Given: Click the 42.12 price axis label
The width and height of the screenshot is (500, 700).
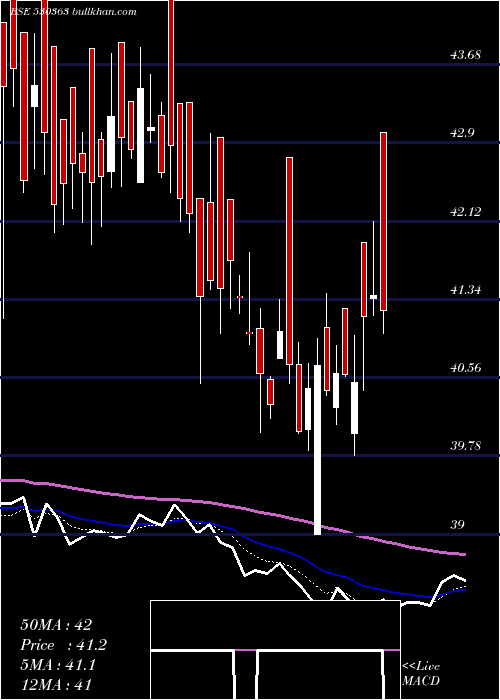Looking at the screenshot, I should (466, 212).
